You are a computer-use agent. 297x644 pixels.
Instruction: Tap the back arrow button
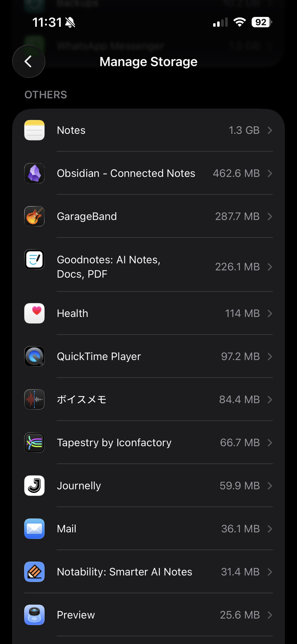(x=29, y=61)
